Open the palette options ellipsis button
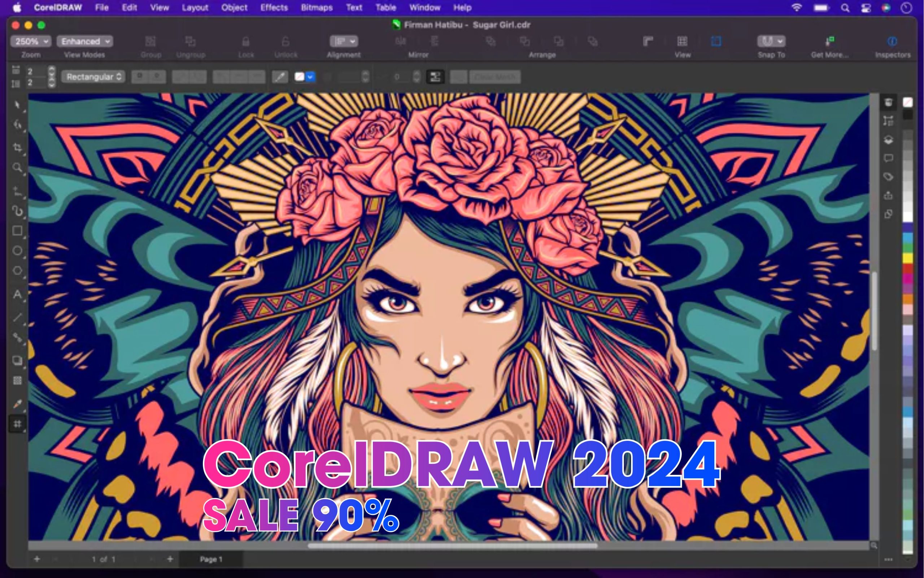 (889, 560)
